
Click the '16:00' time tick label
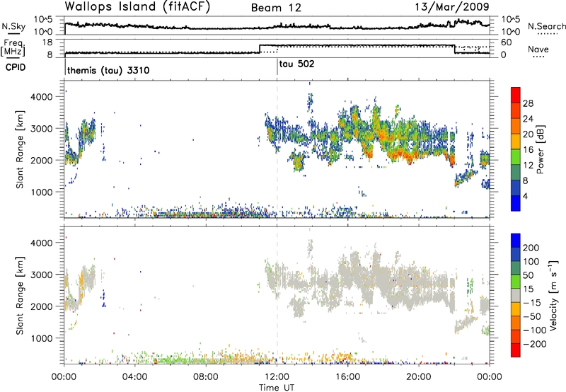(347, 377)
